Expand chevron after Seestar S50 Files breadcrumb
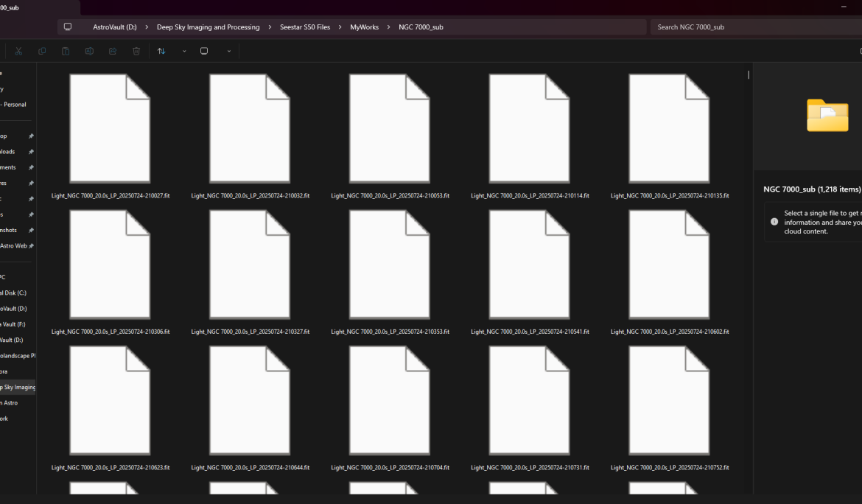The height and width of the screenshot is (504, 862). click(x=340, y=27)
